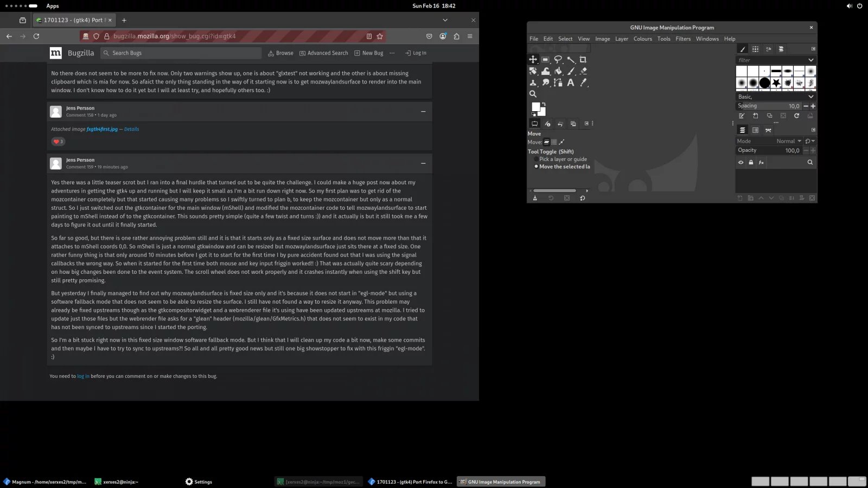The width and height of the screenshot is (868, 488).
Task: Open the Layer menu in GIMP
Action: pos(622,39)
